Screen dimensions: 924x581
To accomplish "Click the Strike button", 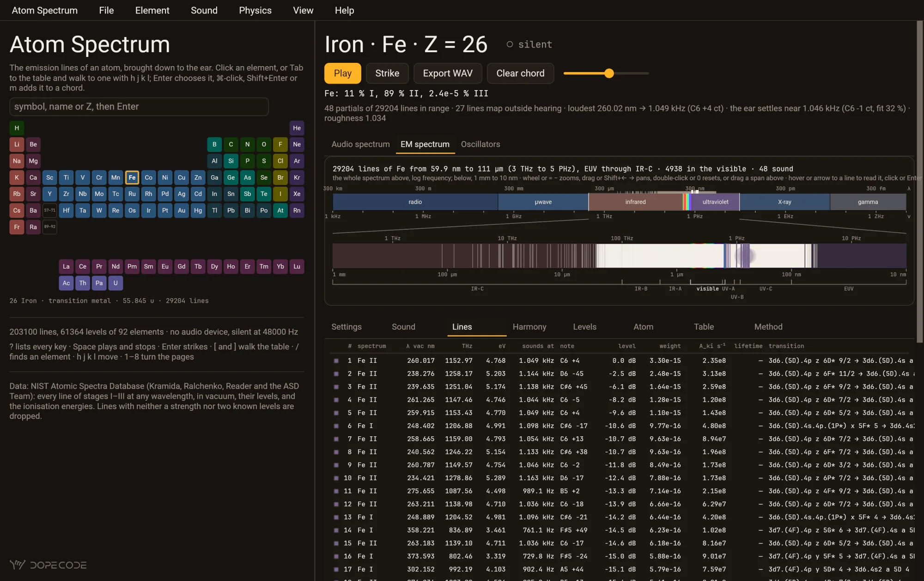I will point(387,73).
